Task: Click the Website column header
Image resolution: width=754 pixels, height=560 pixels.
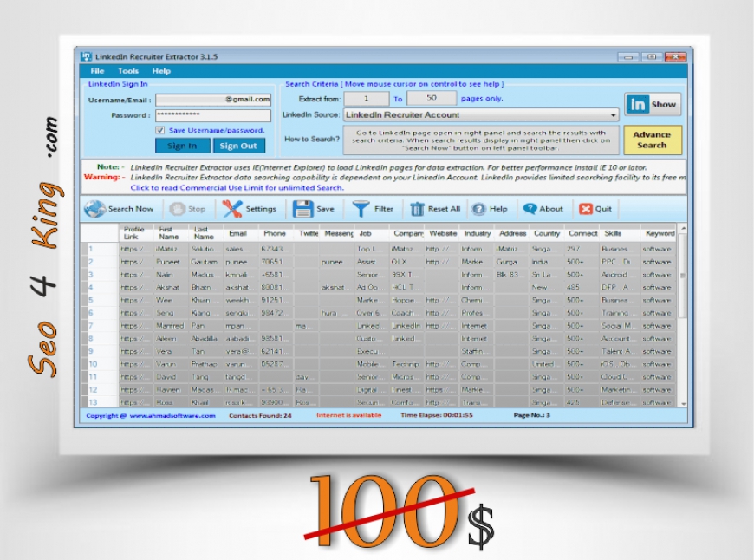Action: pos(442,233)
